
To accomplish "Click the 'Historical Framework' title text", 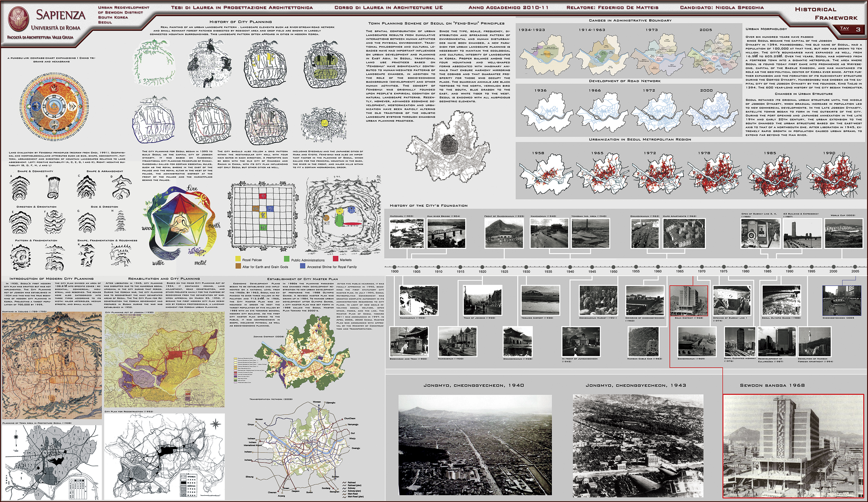I will click(x=826, y=13).
